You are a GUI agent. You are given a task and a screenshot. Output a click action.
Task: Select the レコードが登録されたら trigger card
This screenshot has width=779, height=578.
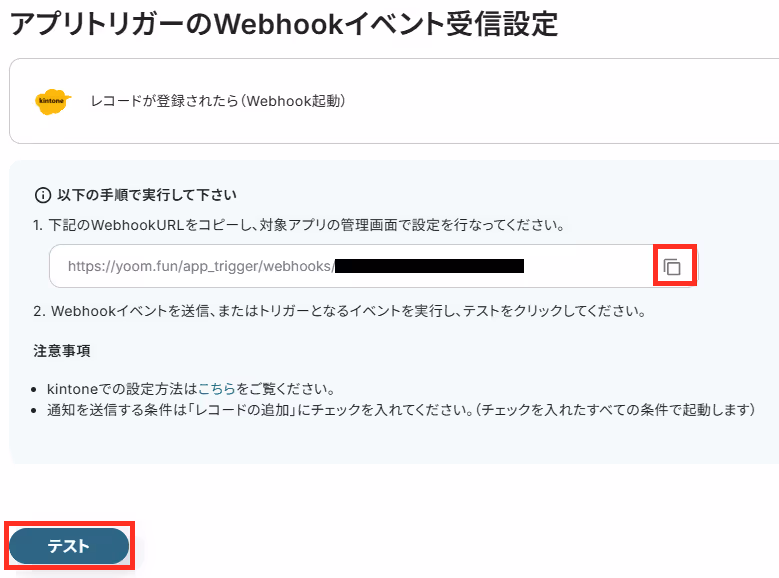coord(394,101)
